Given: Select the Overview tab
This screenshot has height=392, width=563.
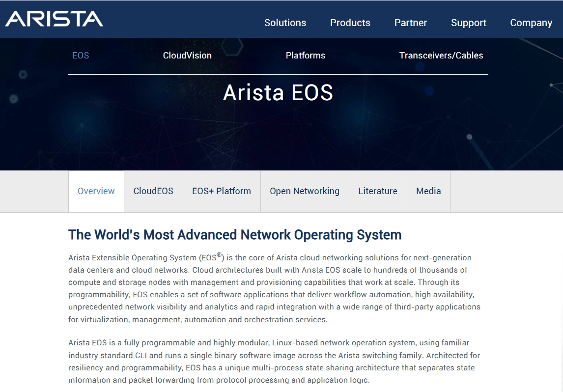Looking at the screenshot, I should (96, 191).
